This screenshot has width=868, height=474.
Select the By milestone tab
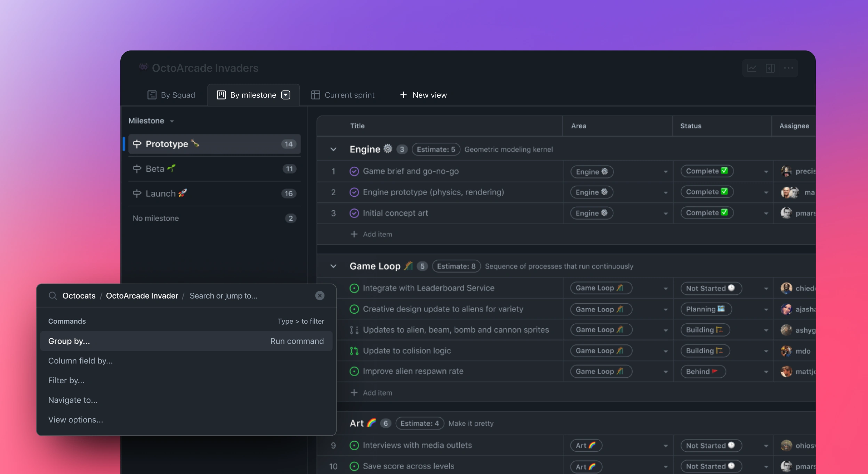point(253,95)
